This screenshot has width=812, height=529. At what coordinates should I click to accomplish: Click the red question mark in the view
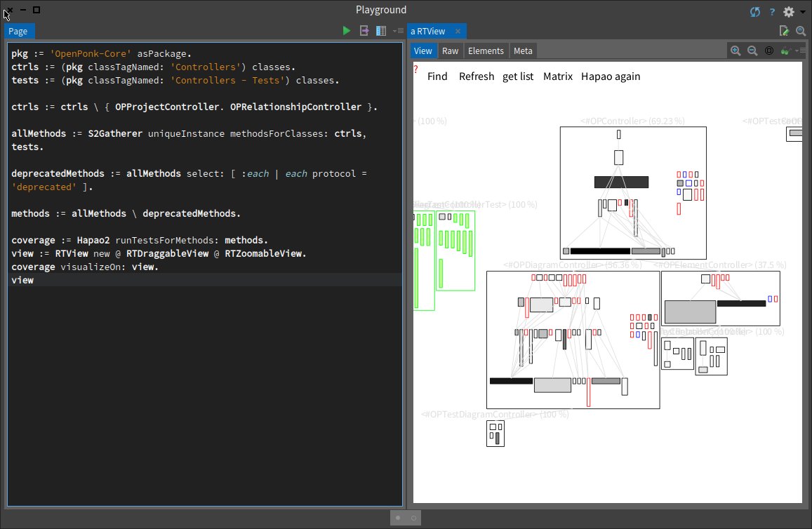[x=415, y=69]
